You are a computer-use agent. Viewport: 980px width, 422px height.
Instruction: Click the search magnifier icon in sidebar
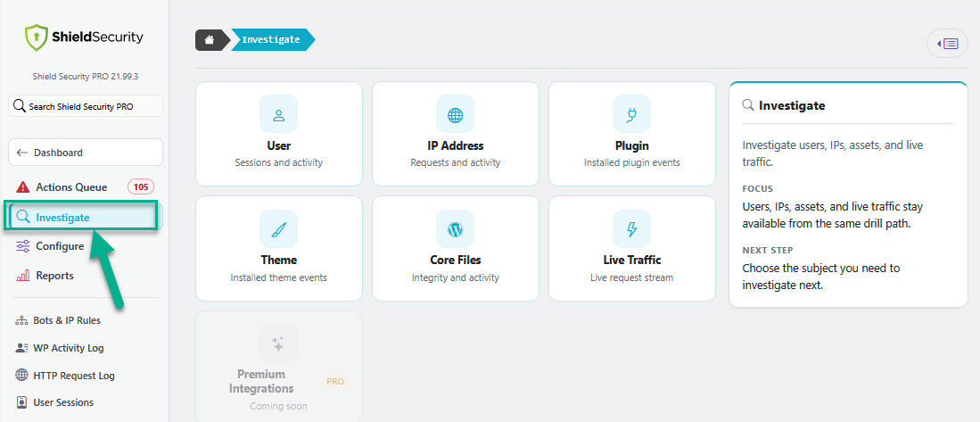click(x=20, y=106)
